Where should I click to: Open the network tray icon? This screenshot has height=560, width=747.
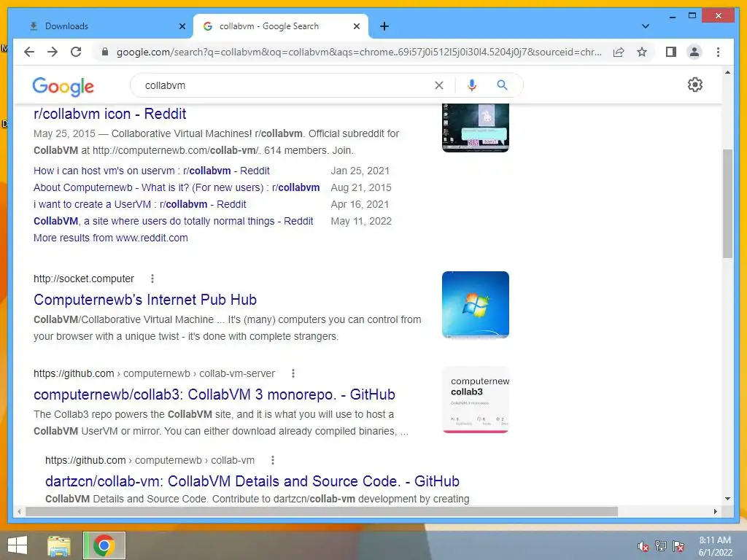(661, 546)
